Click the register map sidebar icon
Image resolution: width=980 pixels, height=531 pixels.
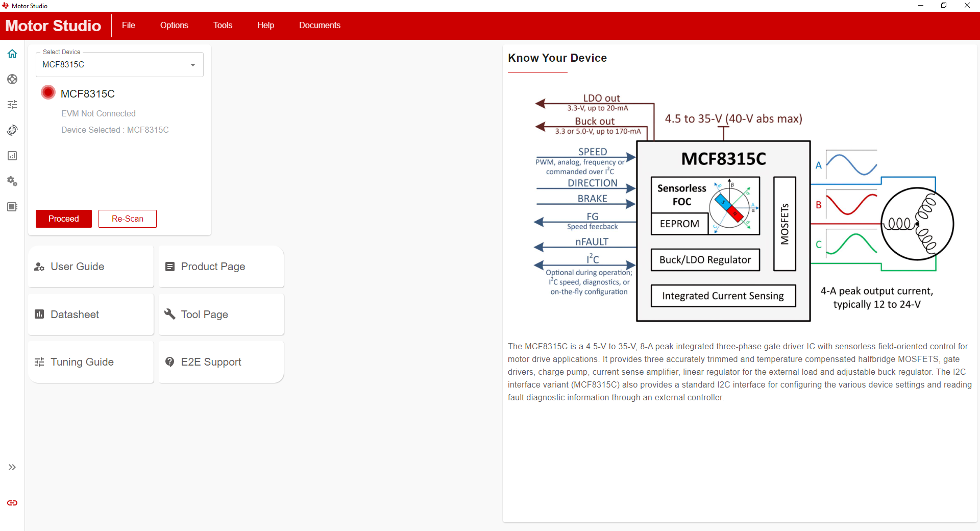click(12, 207)
